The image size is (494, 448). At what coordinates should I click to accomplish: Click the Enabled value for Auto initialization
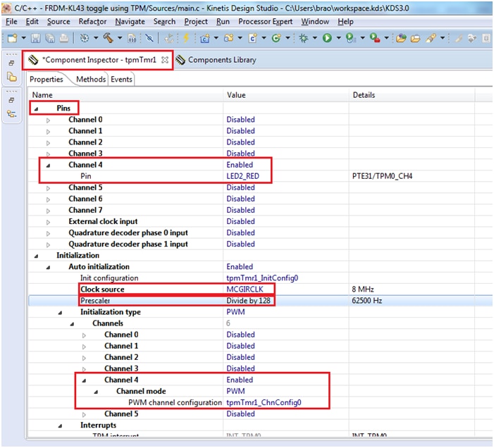point(240,267)
